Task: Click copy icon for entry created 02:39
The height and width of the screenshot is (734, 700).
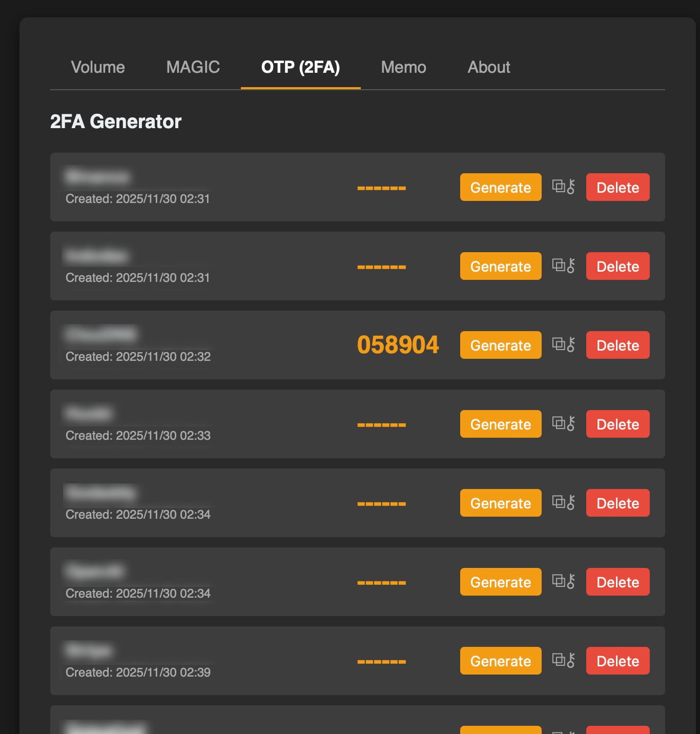Action: tap(559, 660)
